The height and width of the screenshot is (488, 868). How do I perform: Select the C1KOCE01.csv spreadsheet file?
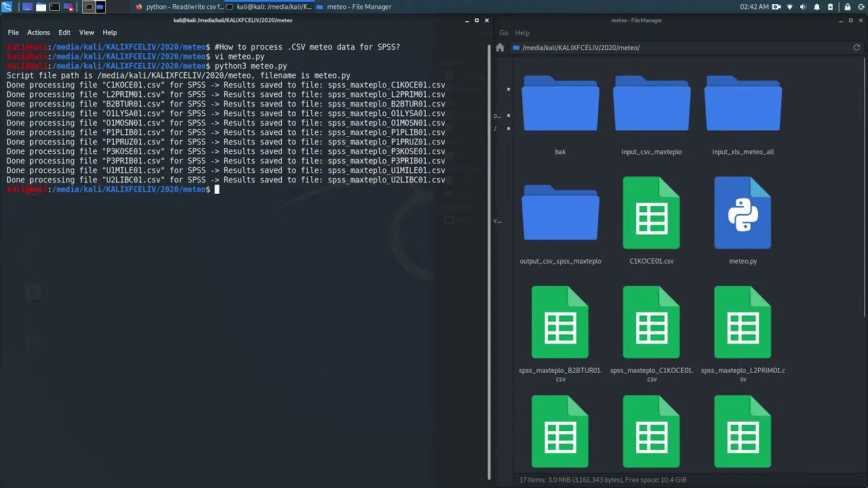[652, 220]
